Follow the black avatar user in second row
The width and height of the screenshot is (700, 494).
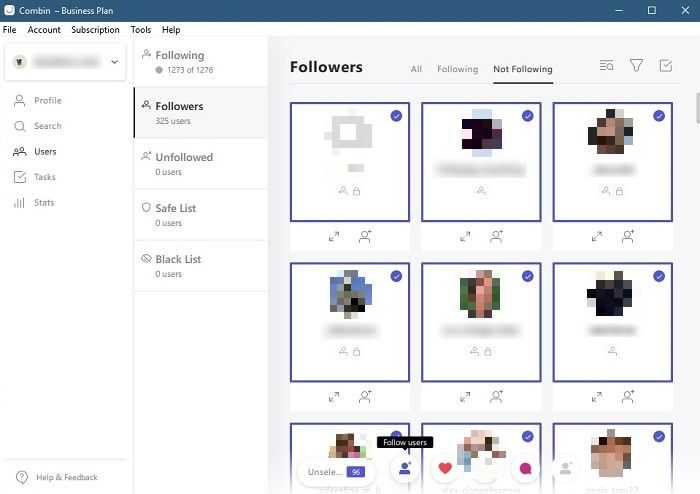[628, 396]
